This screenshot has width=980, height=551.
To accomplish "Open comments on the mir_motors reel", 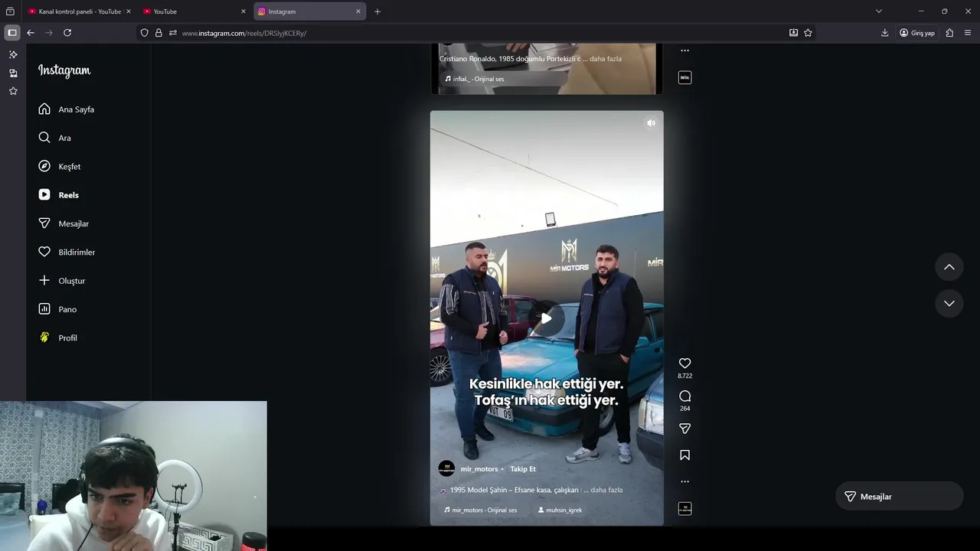I will (684, 396).
